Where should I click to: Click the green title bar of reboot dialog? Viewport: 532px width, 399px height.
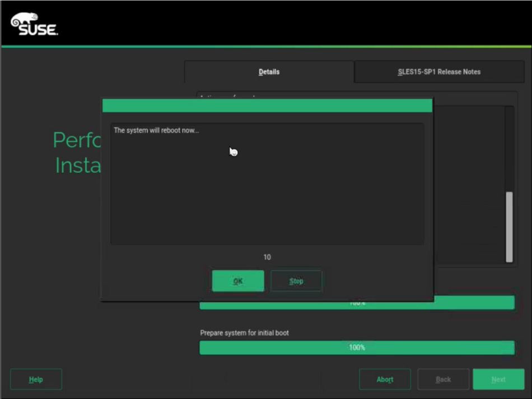[267, 105]
